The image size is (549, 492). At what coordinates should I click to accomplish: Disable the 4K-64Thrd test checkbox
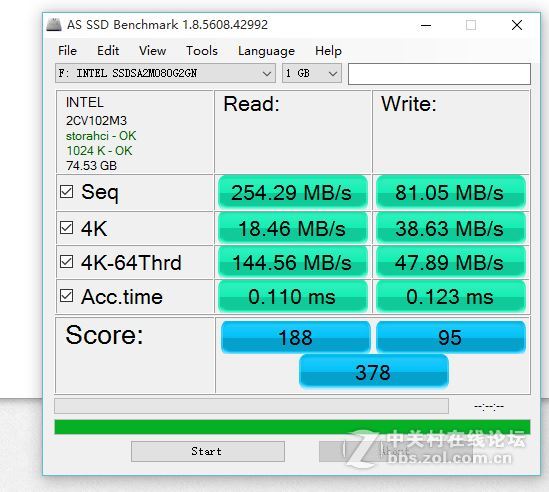[x=67, y=262]
